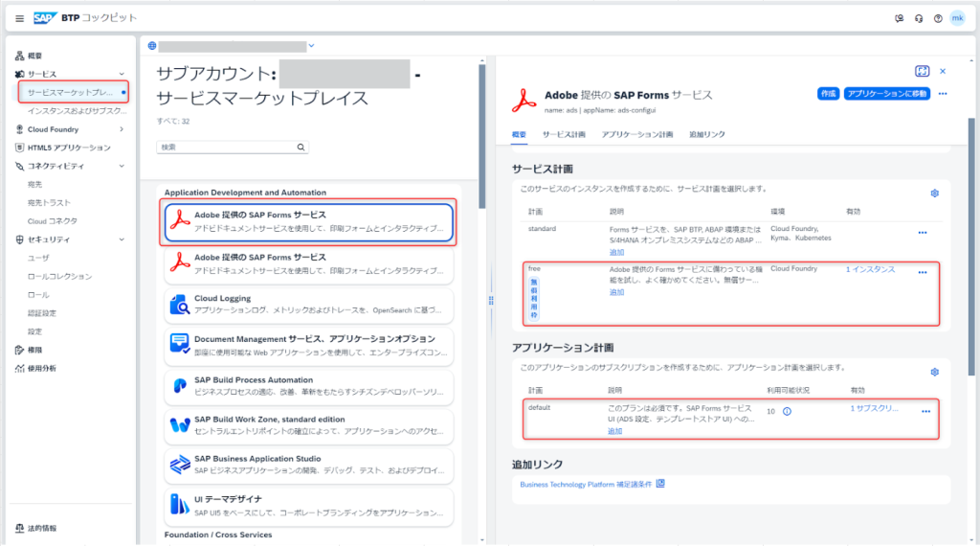This screenshot has width=980, height=546.
Task: Open the subaccount breadcrumb dropdown arrow
Action: coord(312,45)
